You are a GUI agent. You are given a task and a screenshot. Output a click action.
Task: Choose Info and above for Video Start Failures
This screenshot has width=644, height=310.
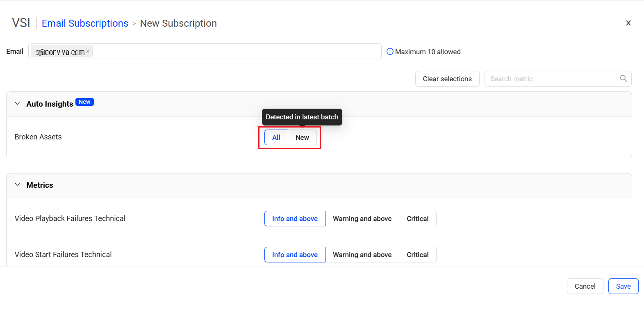[x=295, y=255]
